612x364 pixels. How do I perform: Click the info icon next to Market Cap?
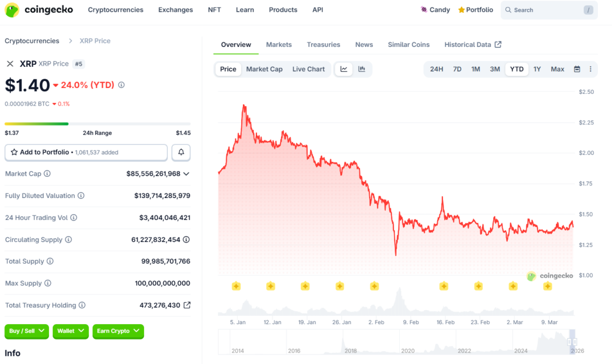point(47,174)
